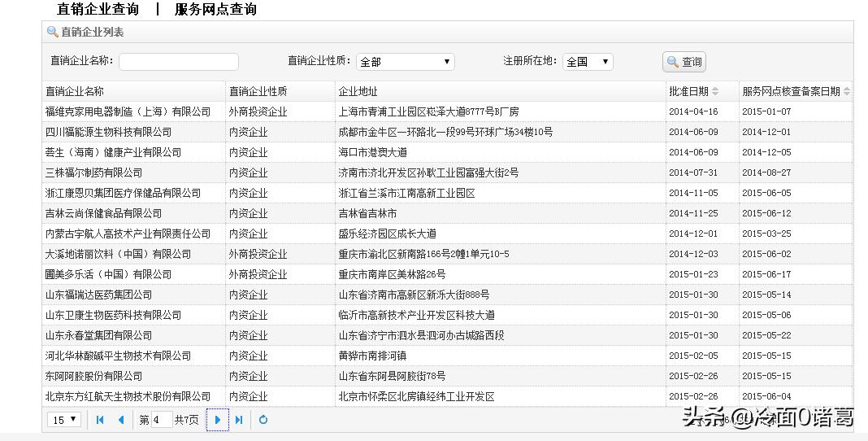
Task: Click the 直销企业名称 column header
Action: coord(134,91)
